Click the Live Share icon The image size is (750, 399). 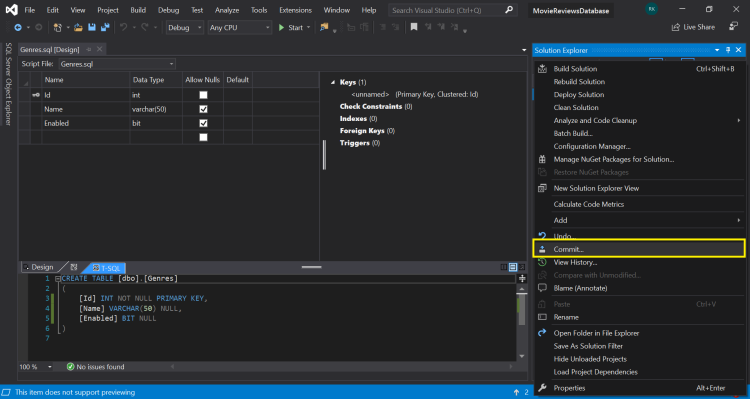click(676, 27)
